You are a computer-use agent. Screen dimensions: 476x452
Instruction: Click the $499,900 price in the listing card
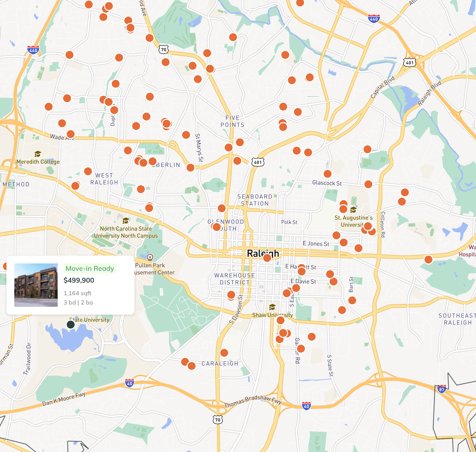[79, 280]
